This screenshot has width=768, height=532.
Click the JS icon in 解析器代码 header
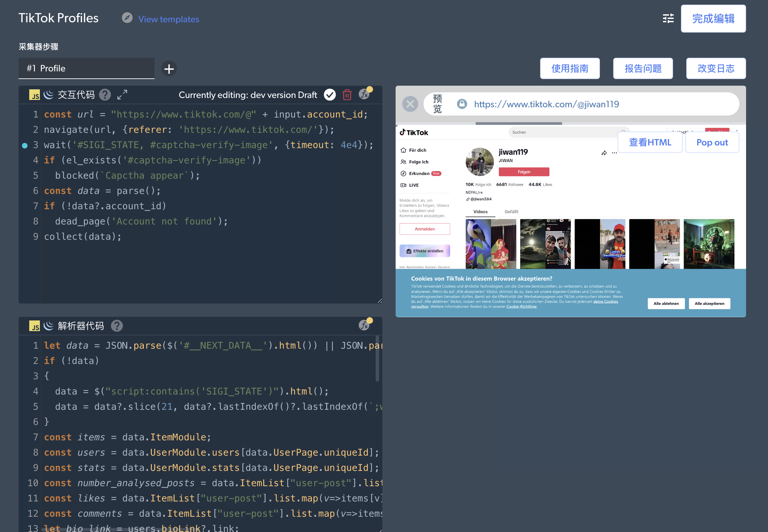tap(34, 326)
